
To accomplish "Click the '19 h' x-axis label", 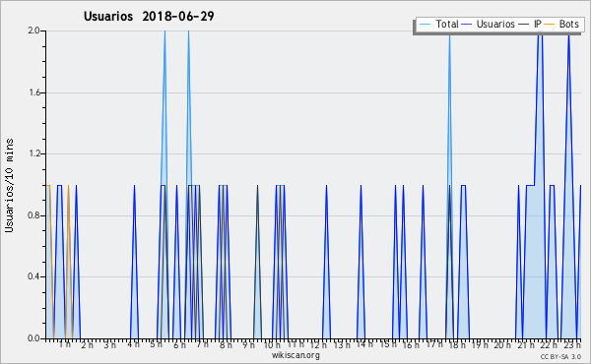I will tap(480, 345).
